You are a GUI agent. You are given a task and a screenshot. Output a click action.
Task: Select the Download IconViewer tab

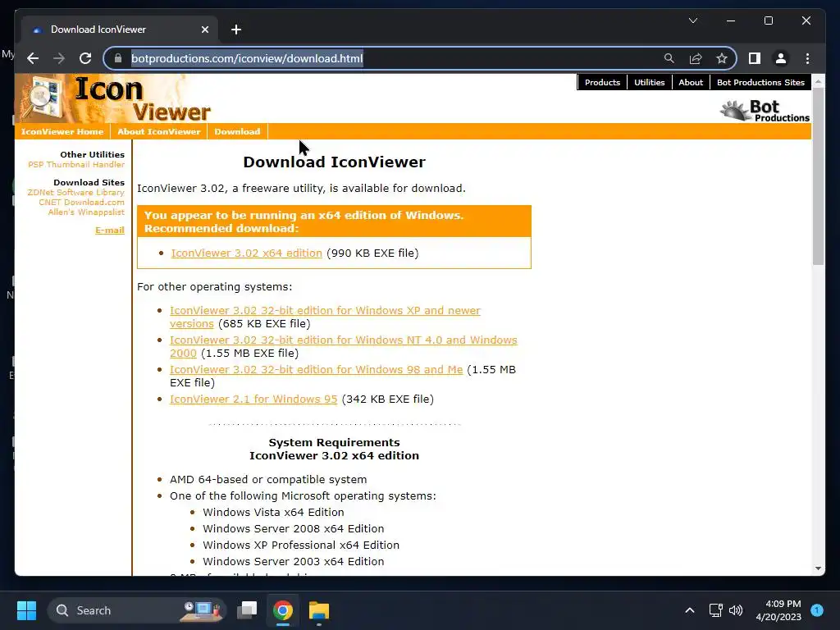[120, 30]
